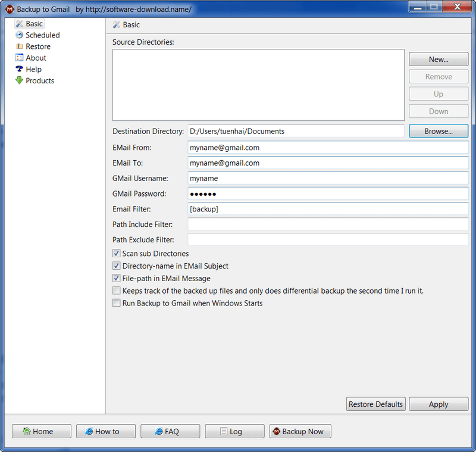Open the Scheduled settings page
Screen dimensions: 476x452
(x=42, y=35)
